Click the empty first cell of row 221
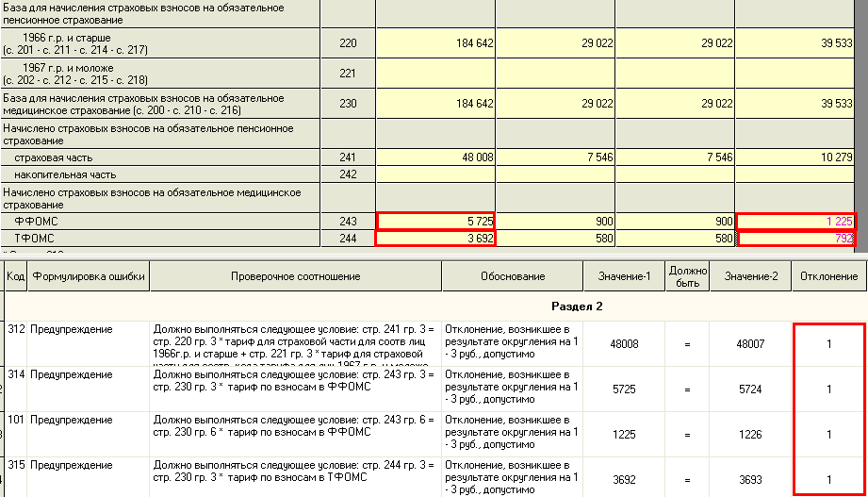868x497 pixels. 435,74
